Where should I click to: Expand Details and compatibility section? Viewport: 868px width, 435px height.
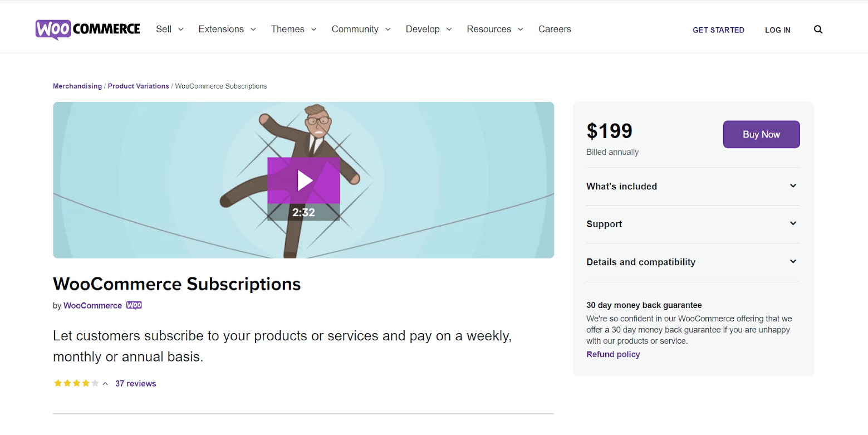pos(693,262)
